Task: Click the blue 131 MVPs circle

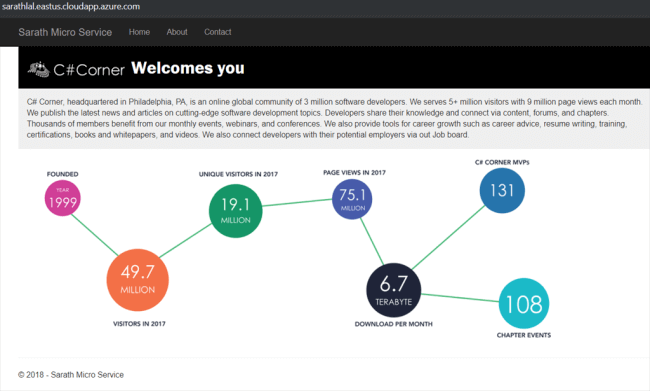Action: pyautogui.click(x=502, y=191)
